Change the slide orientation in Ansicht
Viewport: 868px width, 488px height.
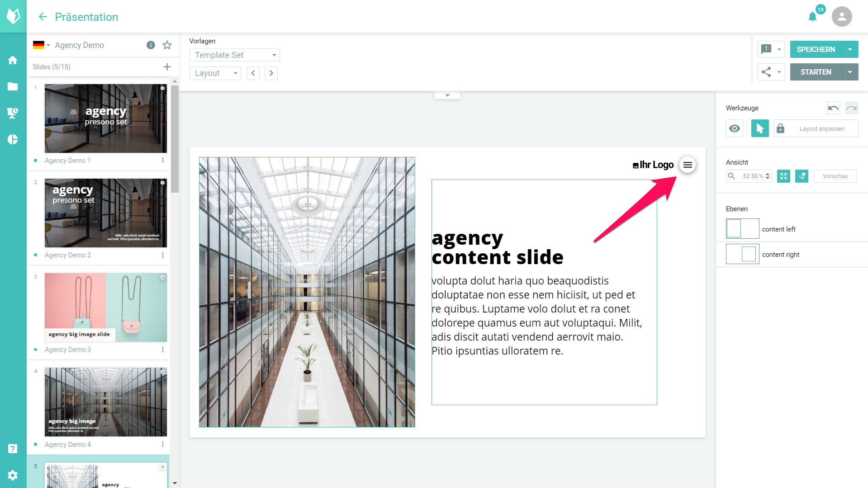click(x=801, y=176)
